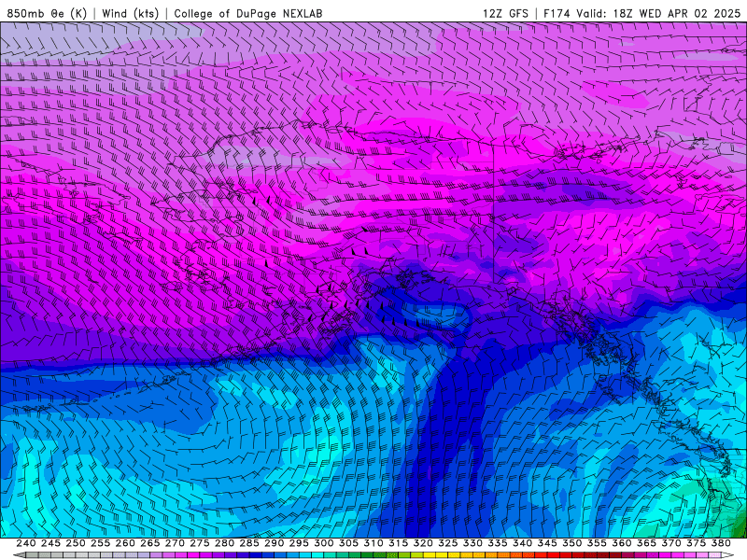This screenshot has width=747, height=560.
Task: Click the 270 value on the color scale
Action: (x=175, y=543)
